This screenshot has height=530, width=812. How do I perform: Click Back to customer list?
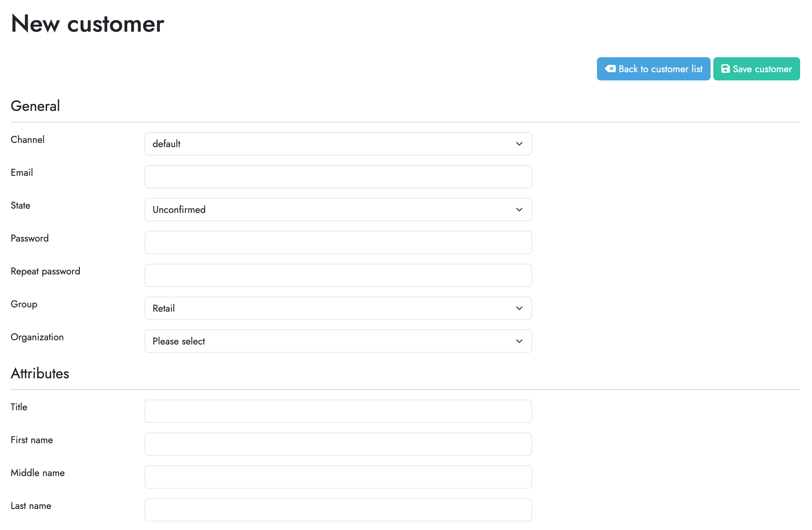pos(653,69)
